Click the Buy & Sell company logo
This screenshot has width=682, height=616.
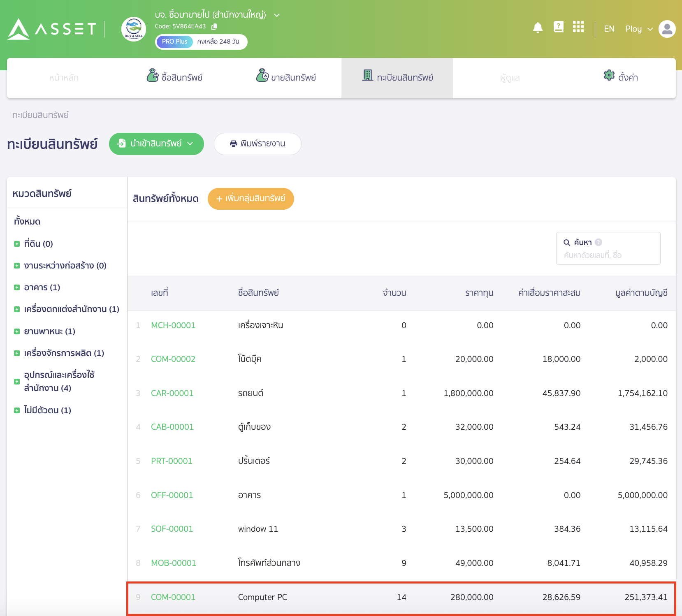(134, 29)
